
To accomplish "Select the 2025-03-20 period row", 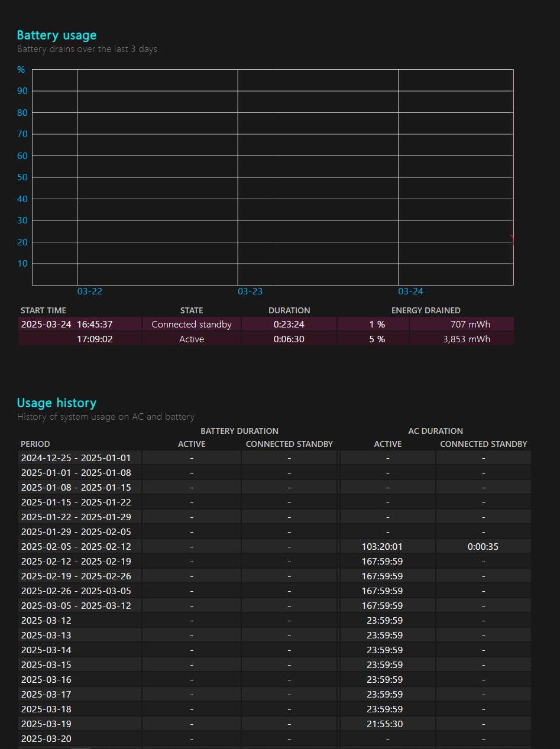I will (274, 739).
